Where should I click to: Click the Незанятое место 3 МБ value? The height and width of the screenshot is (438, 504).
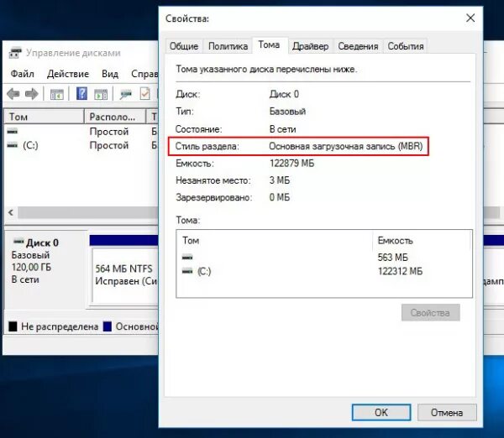tap(280, 180)
